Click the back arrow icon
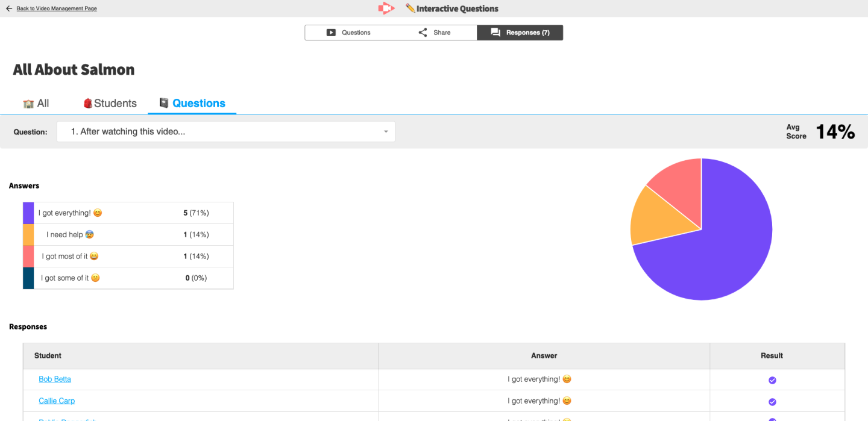Image resolution: width=868 pixels, height=421 pixels. 9,8
